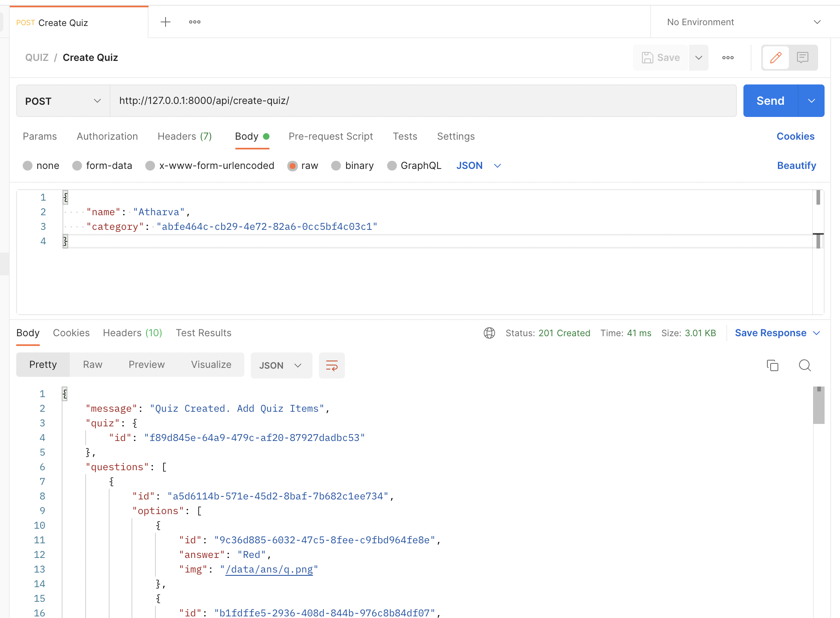The image size is (840, 618).
Task: Click the Save floppy disk button
Action: click(x=661, y=58)
